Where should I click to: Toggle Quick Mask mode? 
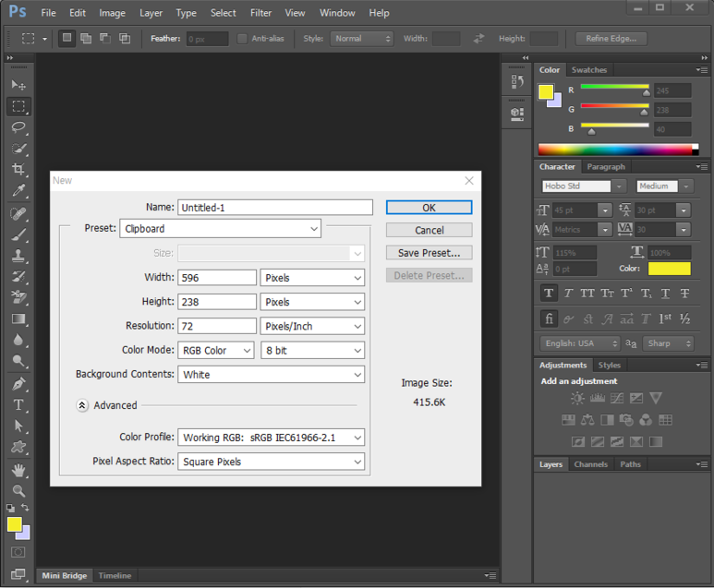pos(18,553)
